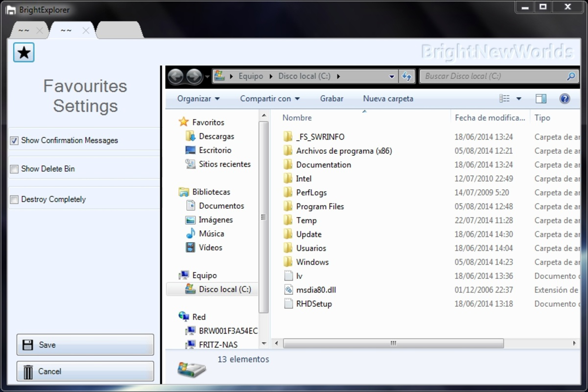Click the change view icon

pos(504,98)
